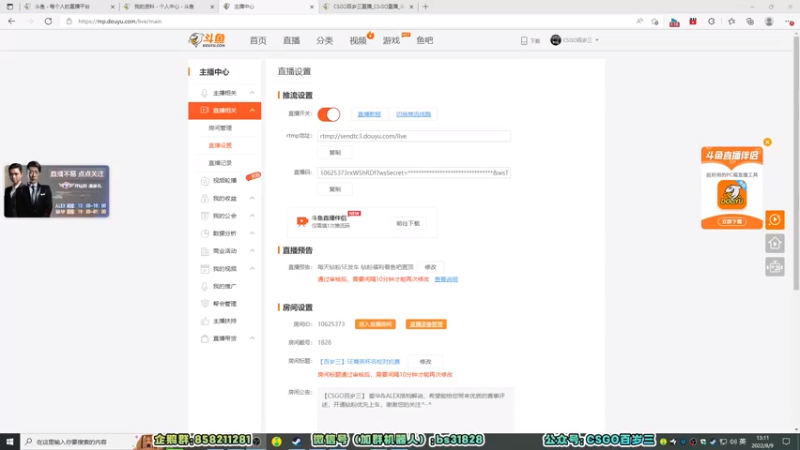
Task: Open 鱼吧 in top navigation
Action: (x=424, y=40)
